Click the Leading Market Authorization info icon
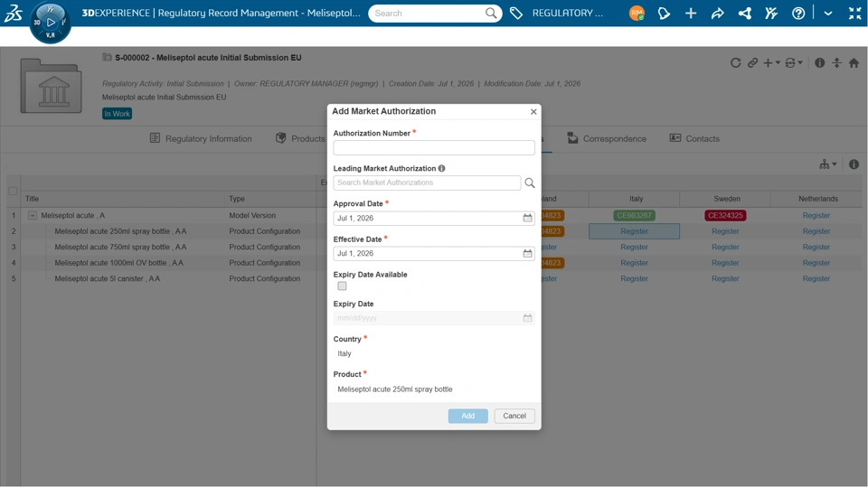This screenshot has width=868, height=487. [x=442, y=168]
